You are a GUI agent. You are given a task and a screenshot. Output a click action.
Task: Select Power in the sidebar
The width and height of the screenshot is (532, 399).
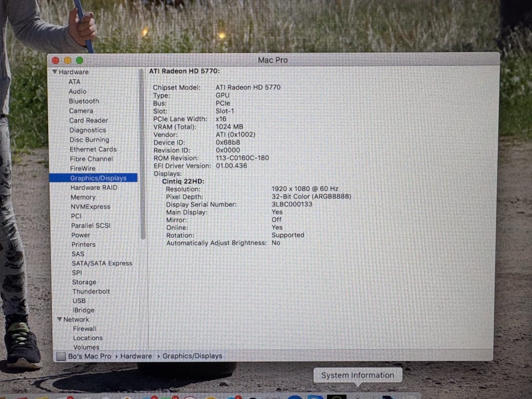tap(81, 235)
